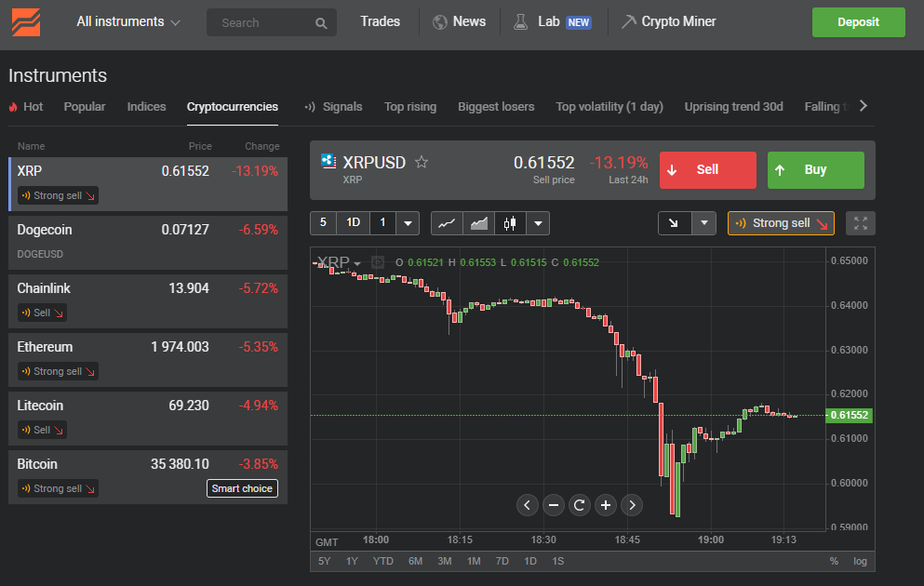This screenshot has width=924, height=586.
Task: Toggle chart series visibility eye icon
Action: click(x=378, y=262)
